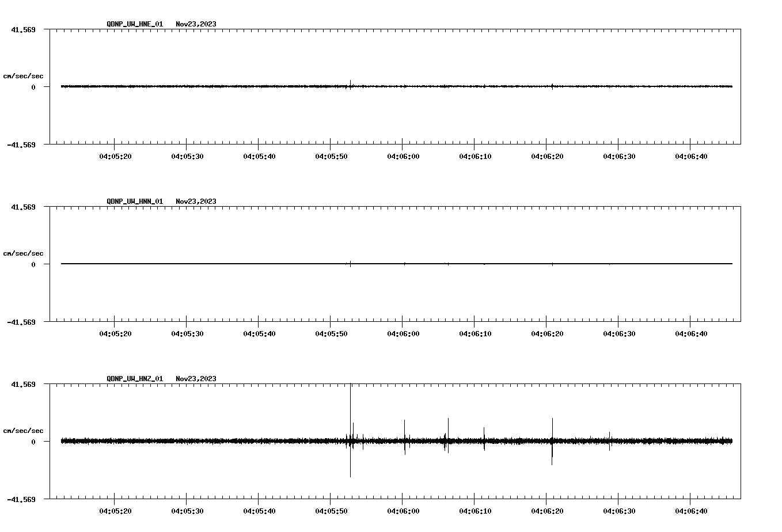Click the 04:05:40 time label under the HNZ plot
The width and height of the screenshot is (782, 532).
click(x=259, y=511)
